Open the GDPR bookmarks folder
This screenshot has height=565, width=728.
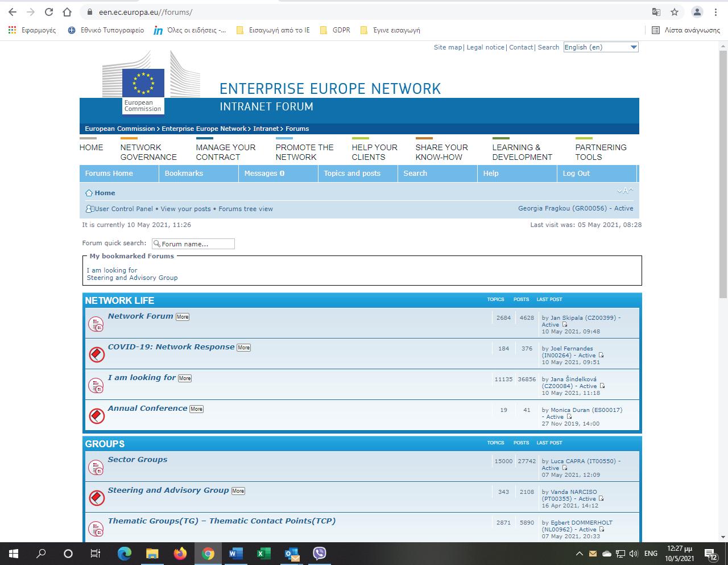(335, 30)
